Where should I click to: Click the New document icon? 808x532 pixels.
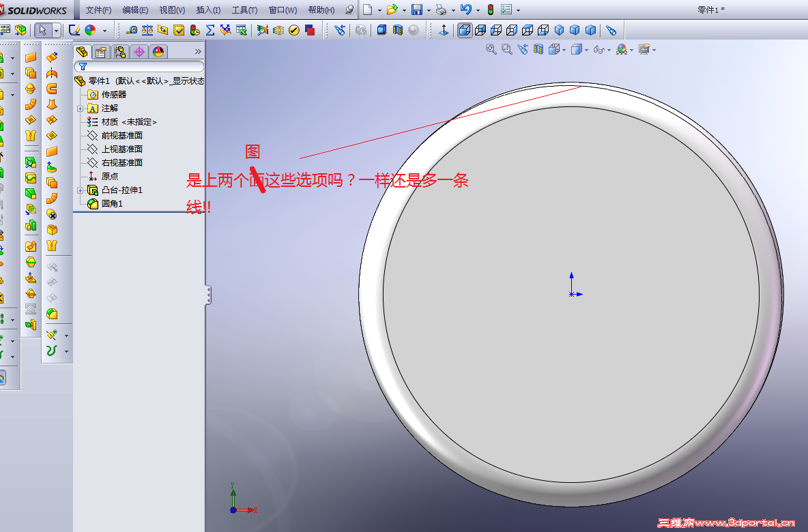coord(367,10)
